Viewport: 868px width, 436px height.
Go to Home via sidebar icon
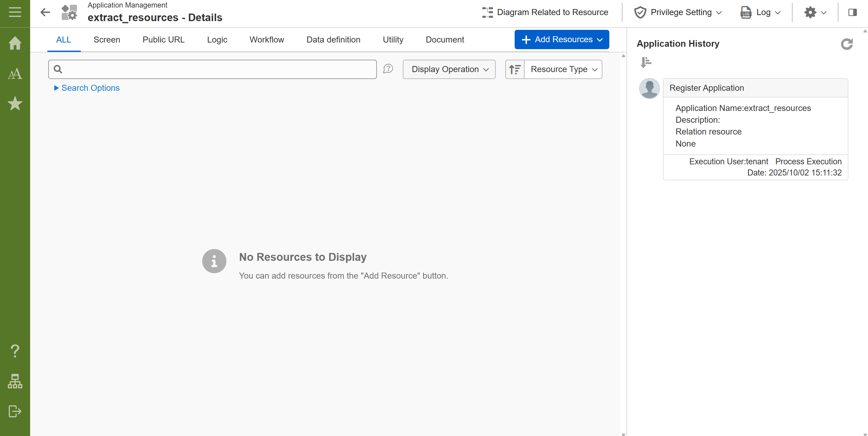(x=15, y=43)
